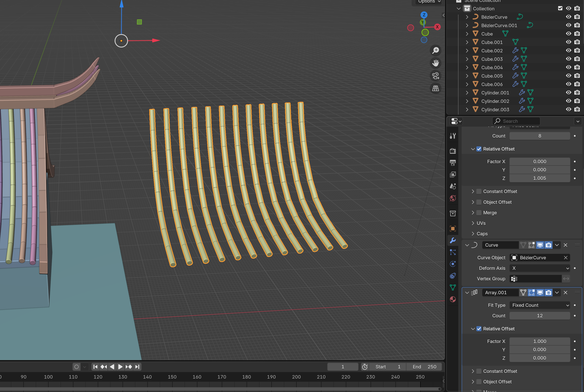The height and width of the screenshot is (392, 584).
Task: Expand the Merge section in Array modifier
Action: click(x=473, y=213)
